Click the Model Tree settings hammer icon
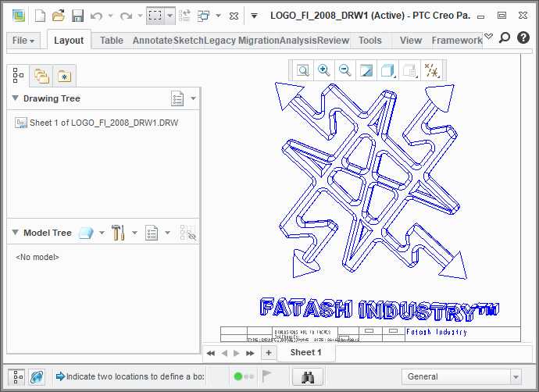Screen dimensions: 539x392 [x=118, y=233]
